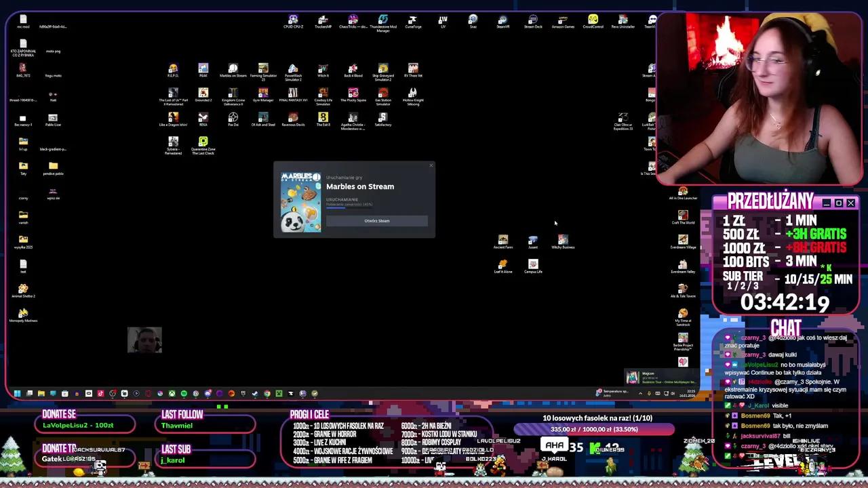Open the FINAL FANTASY XVI shortcut
This screenshot has height=488, width=868.
tap(293, 95)
